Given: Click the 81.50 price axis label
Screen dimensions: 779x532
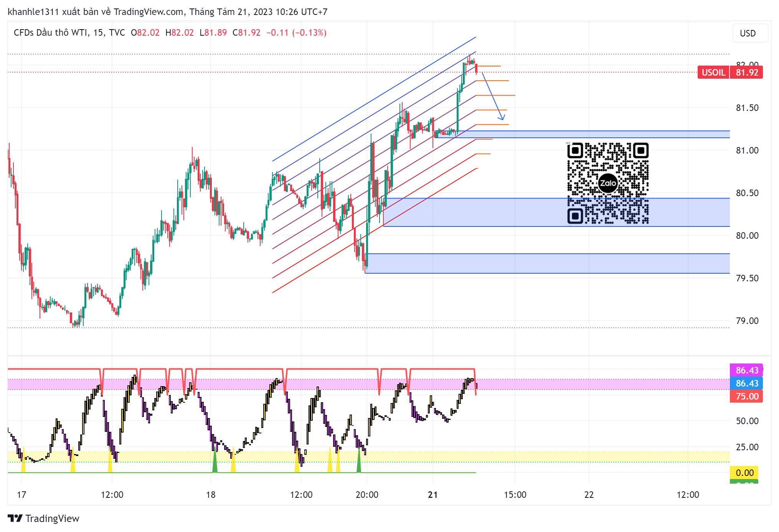Looking at the screenshot, I should [x=747, y=108].
